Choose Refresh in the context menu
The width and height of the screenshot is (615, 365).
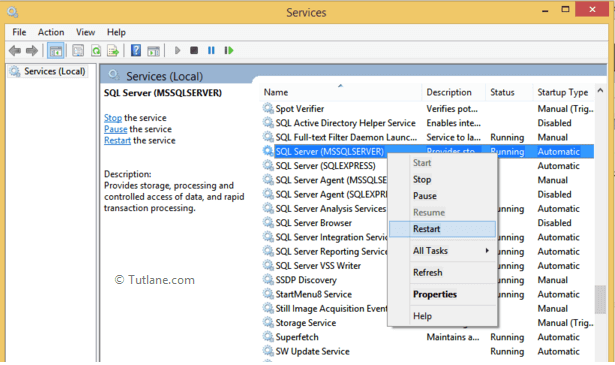click(x=442, y=272)
